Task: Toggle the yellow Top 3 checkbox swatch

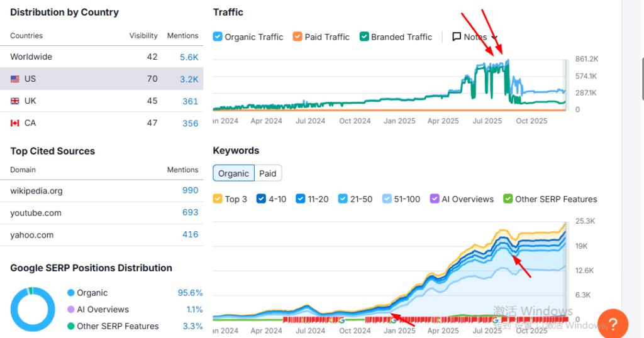Action: click(218, 199)
